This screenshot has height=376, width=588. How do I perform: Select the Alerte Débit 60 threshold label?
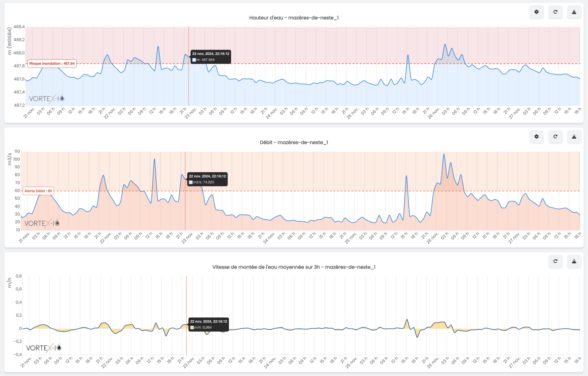pyautogui.click(x=38, y=191)
